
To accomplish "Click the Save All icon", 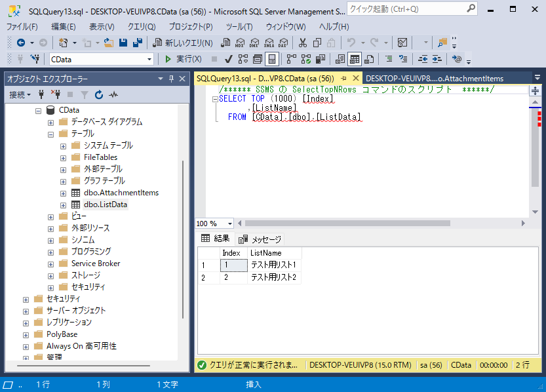I will click(138, 43).
